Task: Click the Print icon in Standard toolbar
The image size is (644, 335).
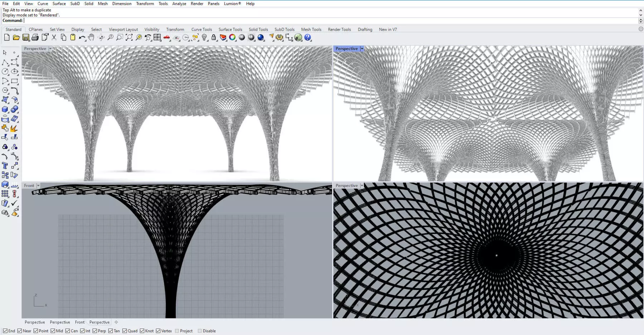Action: [x=35, y=38]
